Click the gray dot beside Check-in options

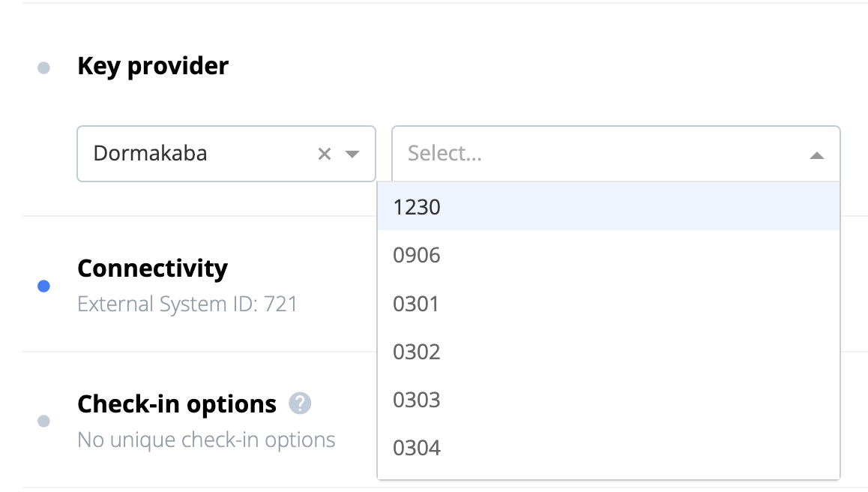click(x=43, y=421)
